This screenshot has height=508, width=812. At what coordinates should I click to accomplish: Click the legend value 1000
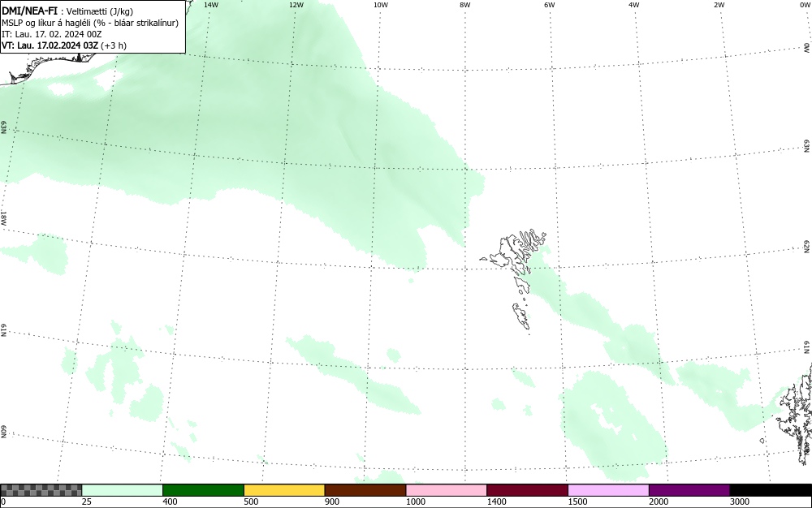point(415,502)
